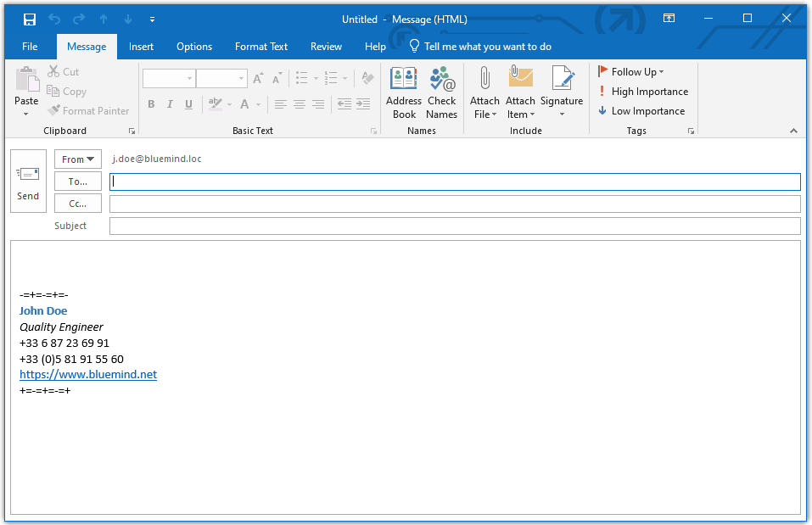The image size is (812, 525).
Task: Click the Clear All Formatting eraser icon
Action: (x=367, y=79)
